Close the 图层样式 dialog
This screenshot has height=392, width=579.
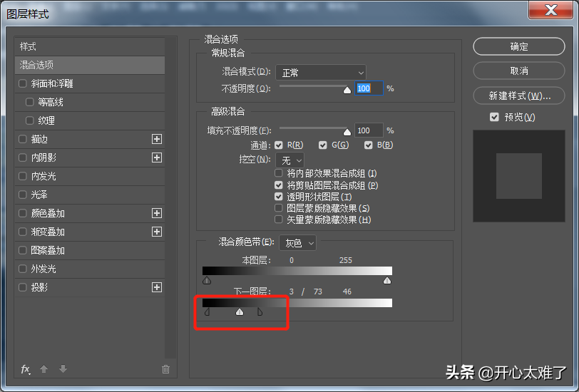click(x=550, y=10)
